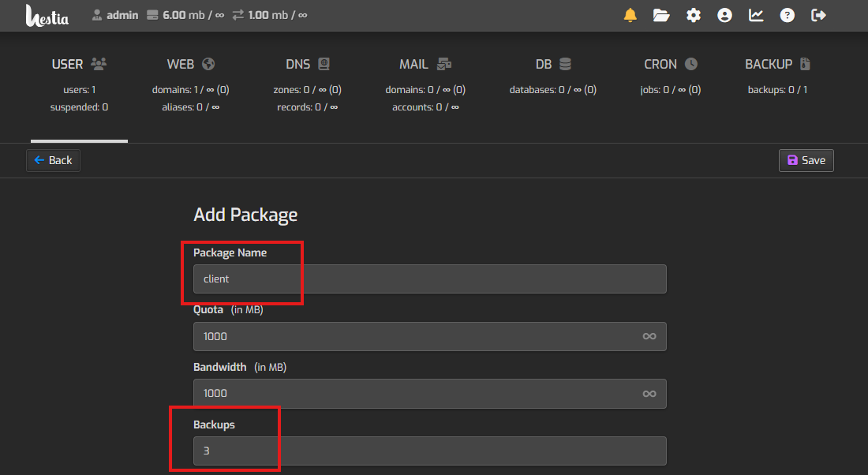Image resolution: width=868 pixels, height=475 pixels.
Task: Click the Back button
Action: click(53, 160)
